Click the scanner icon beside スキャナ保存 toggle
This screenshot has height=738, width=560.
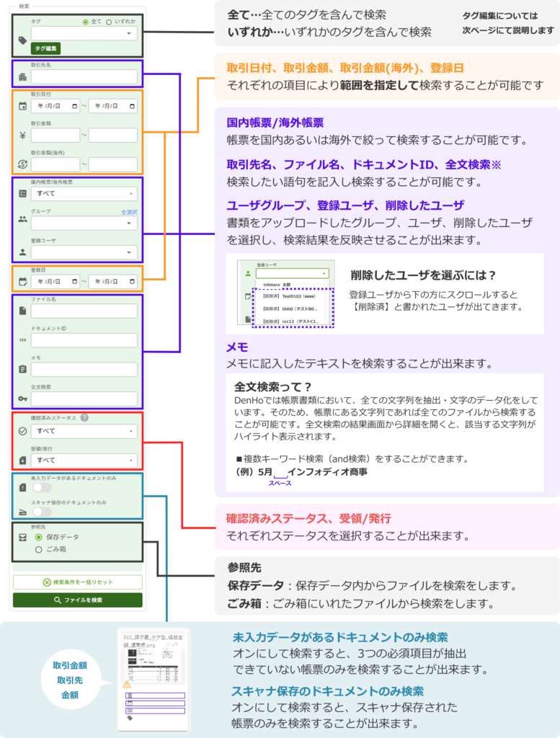22,512
